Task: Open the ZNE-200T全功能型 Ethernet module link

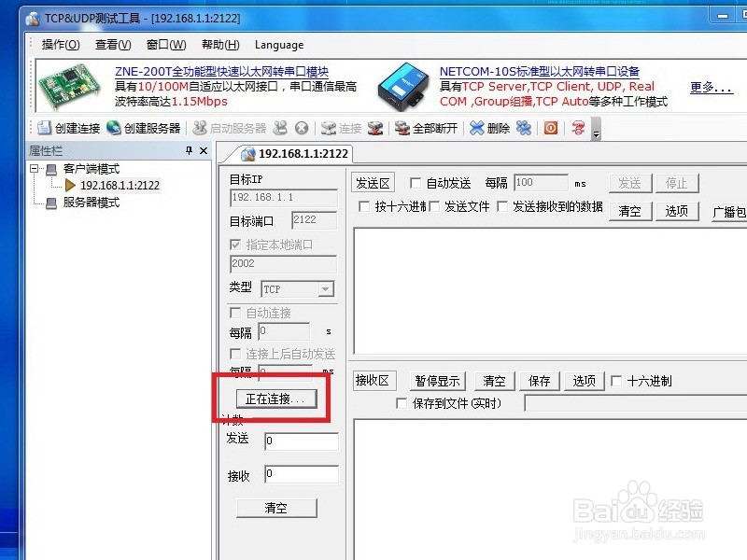Action: point(221,72)
